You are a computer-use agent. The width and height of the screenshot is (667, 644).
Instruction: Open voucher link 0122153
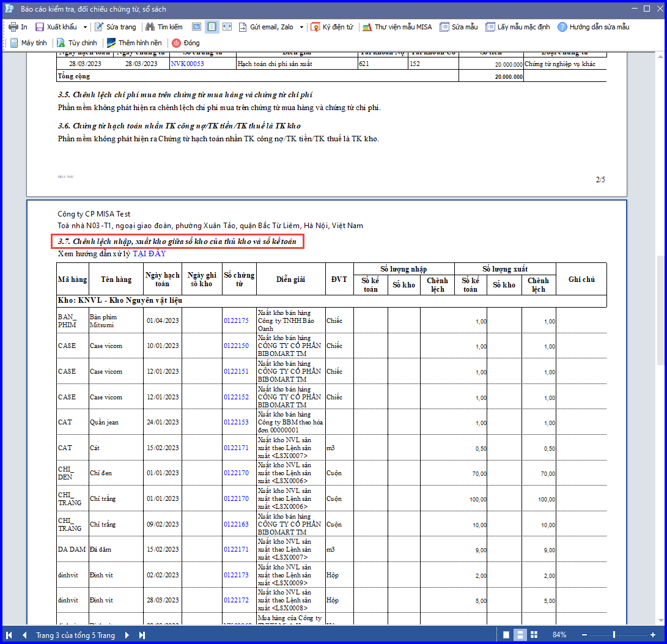[x=236, y=422]
